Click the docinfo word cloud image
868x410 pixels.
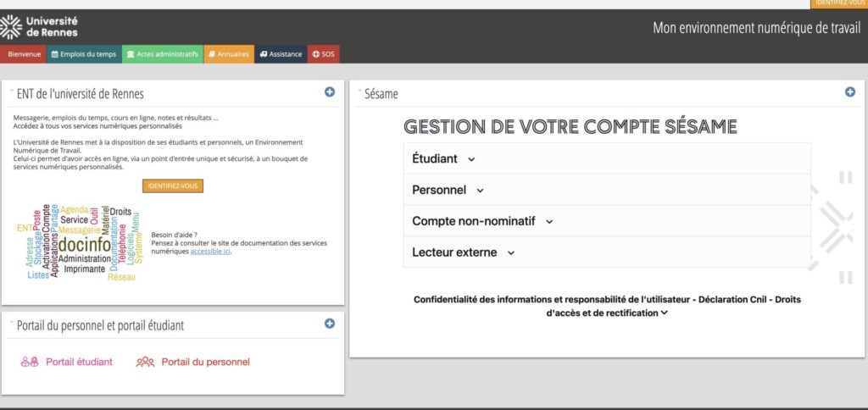79,242
